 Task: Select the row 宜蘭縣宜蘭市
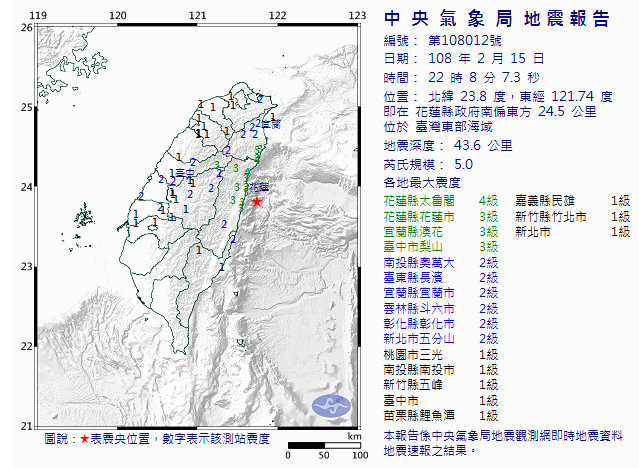[x=441, y=293]
